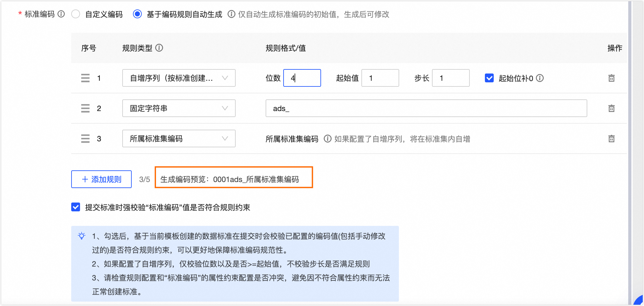The height and width of the screenshot is (306, 644).
Task: Click the info icon next to 起始位补0
Action: click(540, 78)
